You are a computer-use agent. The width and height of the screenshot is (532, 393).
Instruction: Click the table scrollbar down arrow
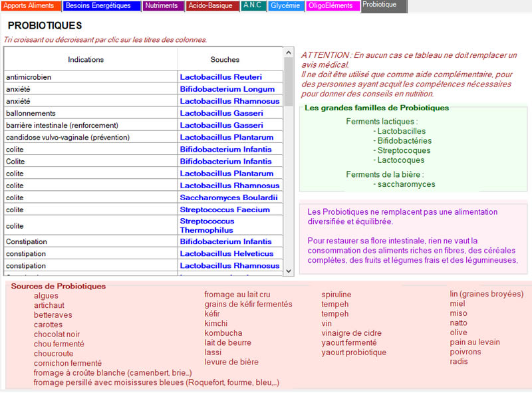coord(288,271)
